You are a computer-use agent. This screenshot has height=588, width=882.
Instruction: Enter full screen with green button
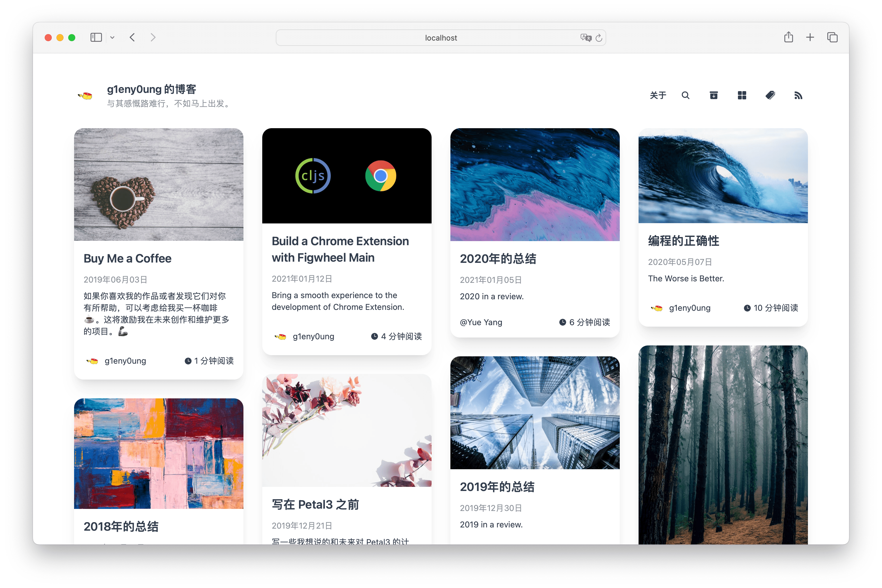point(72,38)
